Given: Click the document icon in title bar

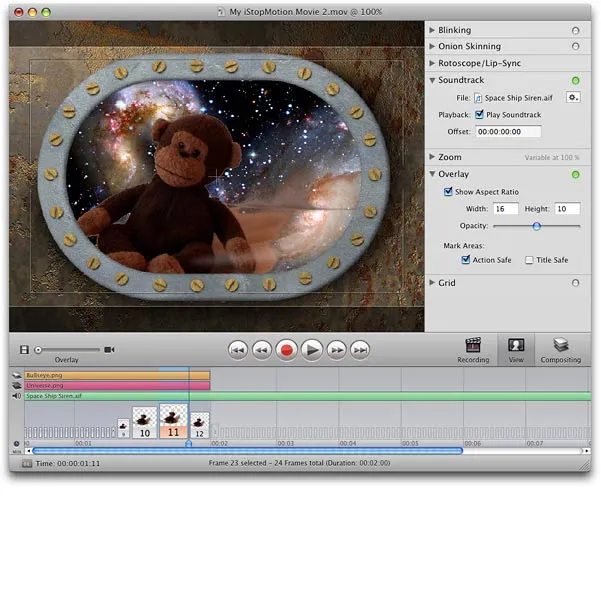Looking at the screenshot, I should (221, 12).
